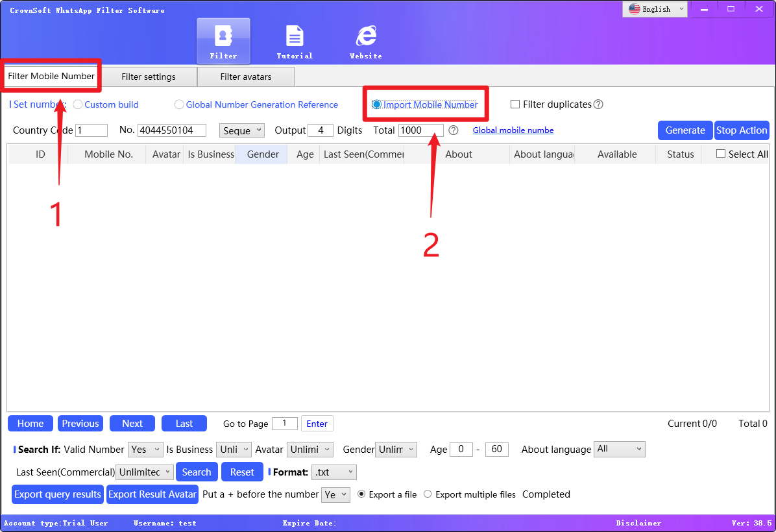Click the Search button

(197, 472)
